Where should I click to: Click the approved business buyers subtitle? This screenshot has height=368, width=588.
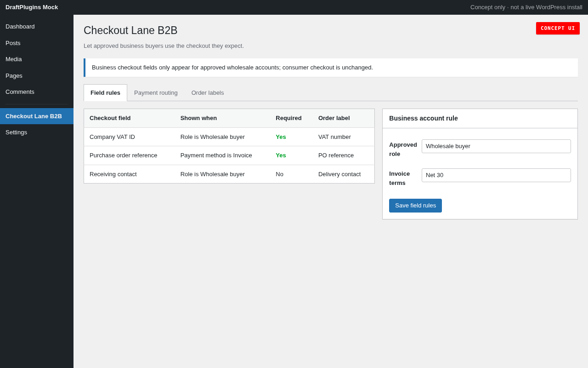[x=164, y=46]
